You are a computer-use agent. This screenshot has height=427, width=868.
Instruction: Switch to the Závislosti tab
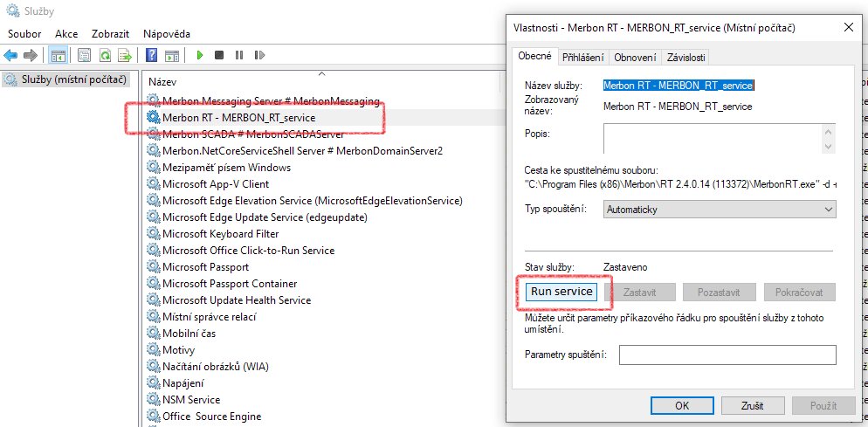685,57
